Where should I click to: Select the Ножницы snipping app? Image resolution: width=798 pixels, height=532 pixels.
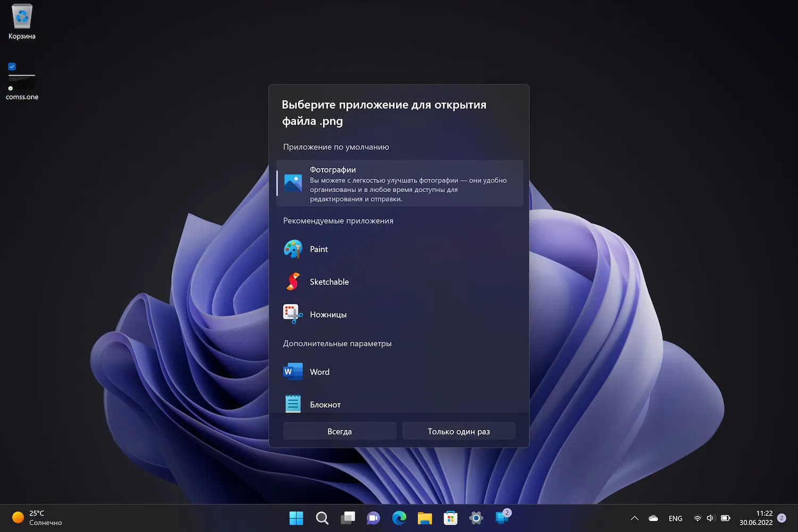pos(400,314)
